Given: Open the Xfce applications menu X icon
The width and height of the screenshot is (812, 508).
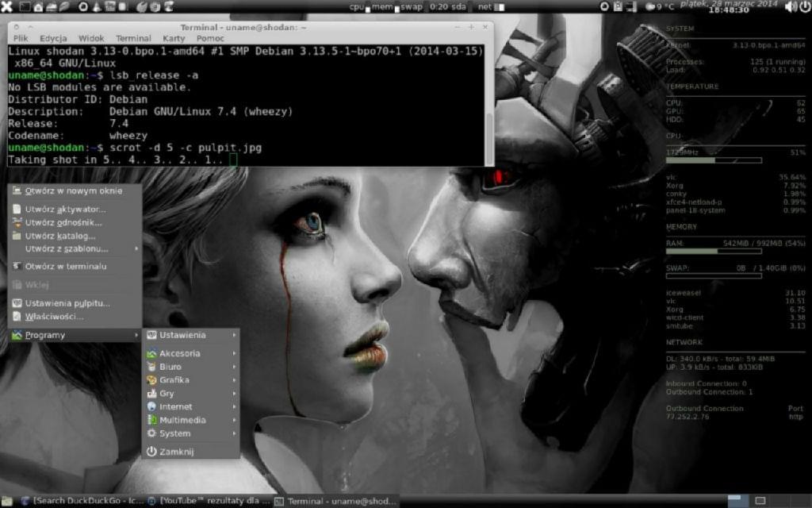Looking at the screenshot, I should click(x=6, y=6).
